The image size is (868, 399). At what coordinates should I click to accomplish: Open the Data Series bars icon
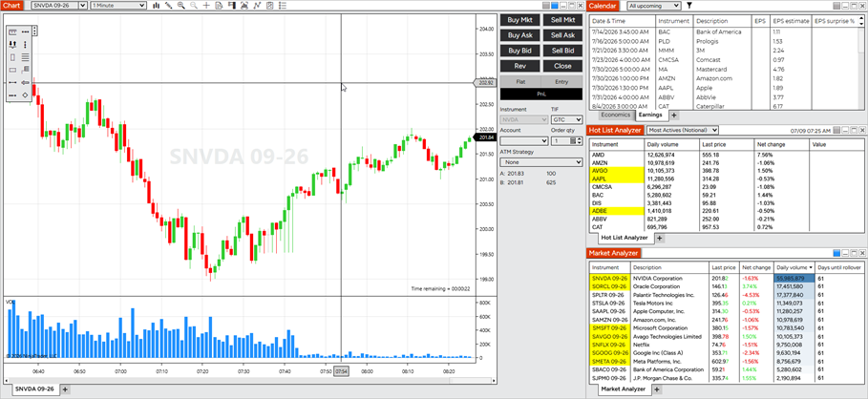point(156,6)
